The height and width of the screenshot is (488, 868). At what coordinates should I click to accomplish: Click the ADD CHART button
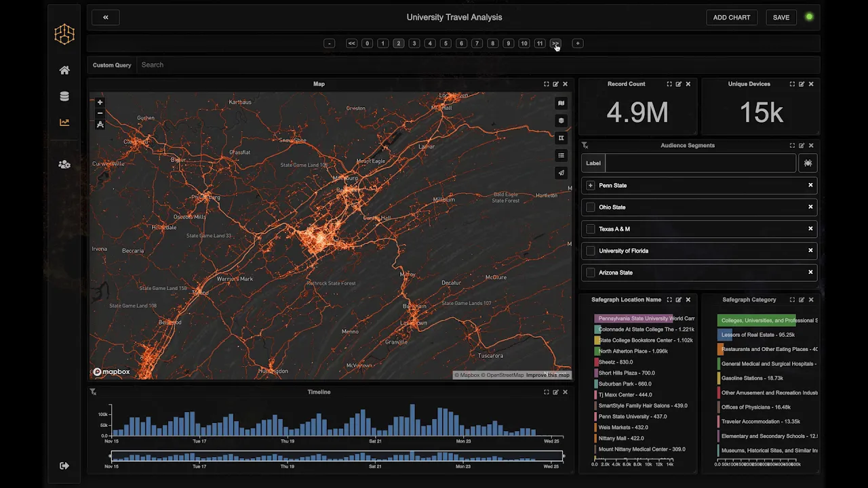(x=732, y=18)
